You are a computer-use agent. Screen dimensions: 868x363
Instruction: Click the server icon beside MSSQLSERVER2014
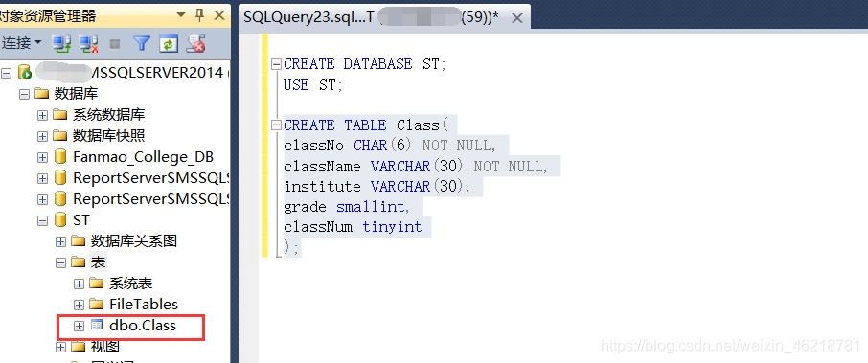24,72
